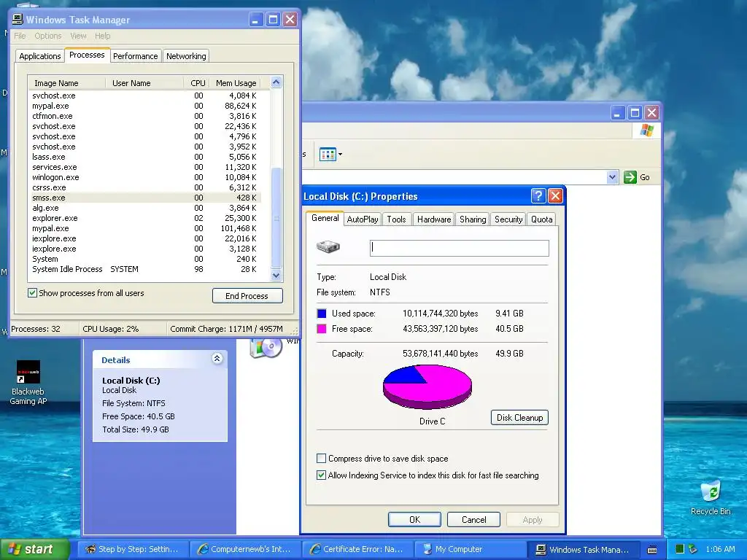
Task: Open the address bar dropdown arrow
Action: [613, 177]
